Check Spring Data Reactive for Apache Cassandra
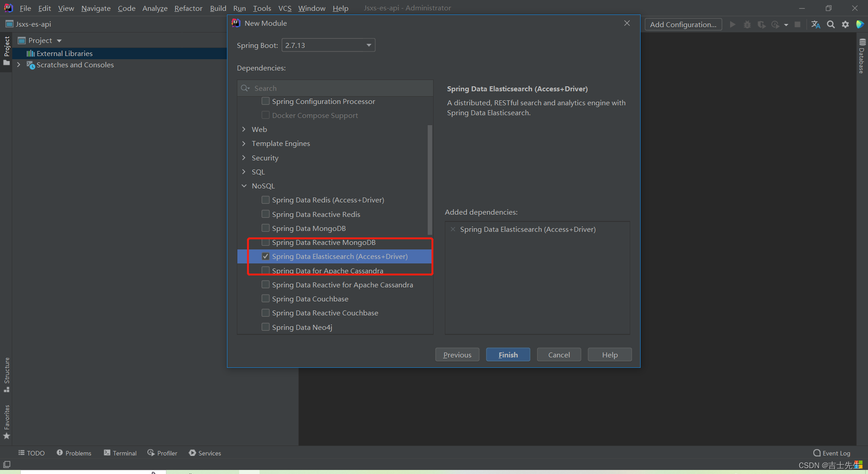This screenshot has height=474, width=868. point(265,284)
